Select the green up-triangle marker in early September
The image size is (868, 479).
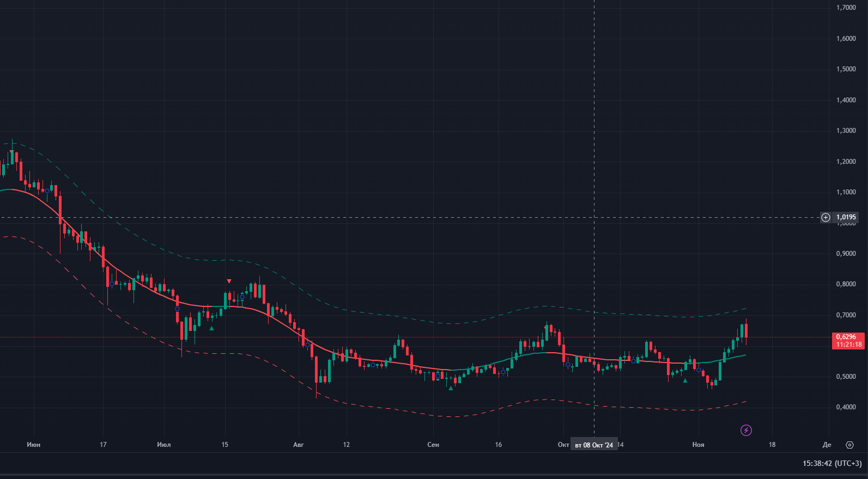point(451,388)
